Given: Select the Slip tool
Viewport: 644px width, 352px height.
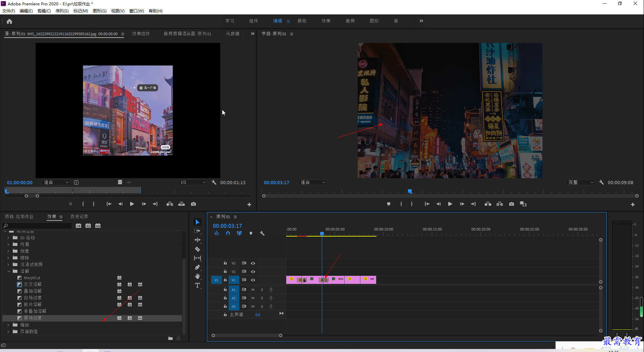Looking at the screenshot, I should [x=197, y=258].
